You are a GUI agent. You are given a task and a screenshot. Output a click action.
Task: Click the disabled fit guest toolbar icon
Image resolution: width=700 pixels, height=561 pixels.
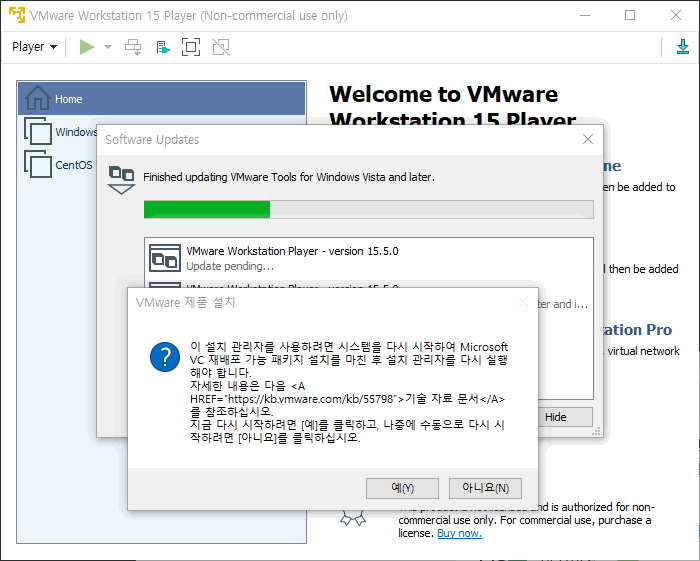tap(221, 47)
